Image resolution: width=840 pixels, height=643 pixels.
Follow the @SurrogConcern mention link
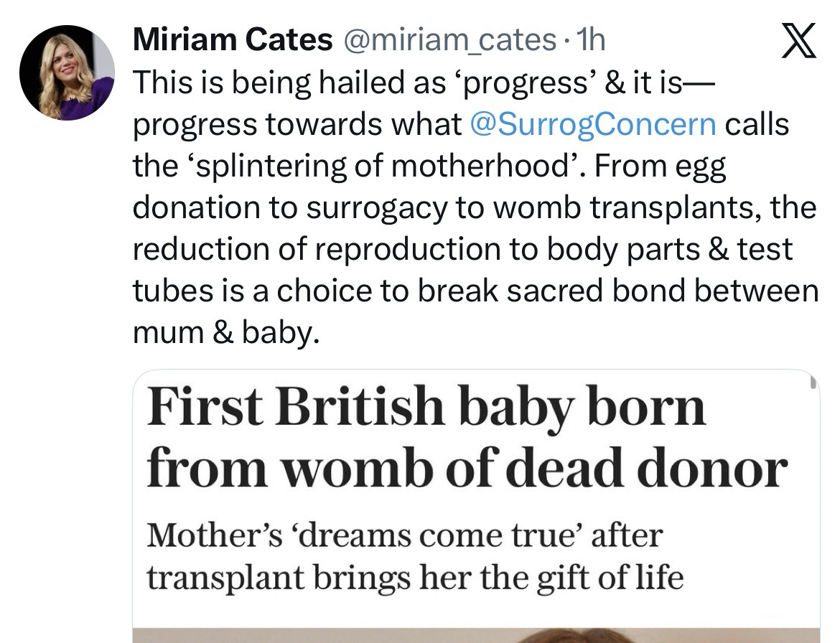(x=592, y=124)
